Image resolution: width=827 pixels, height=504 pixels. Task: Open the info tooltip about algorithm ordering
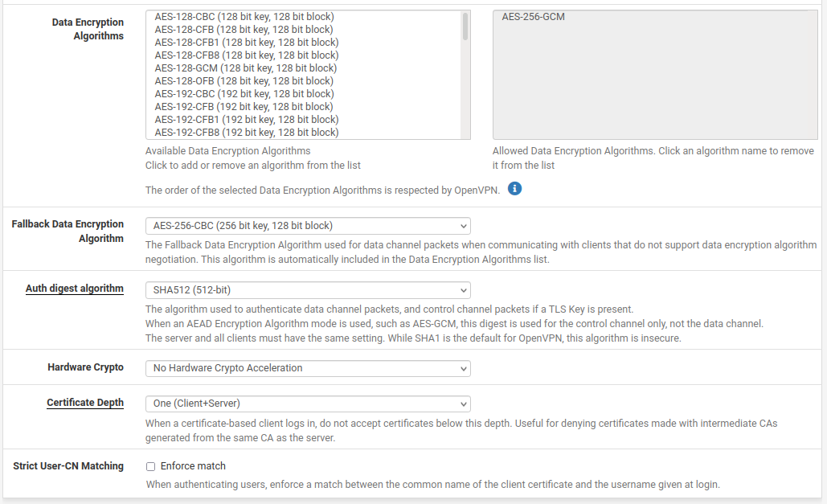(514, 188)
